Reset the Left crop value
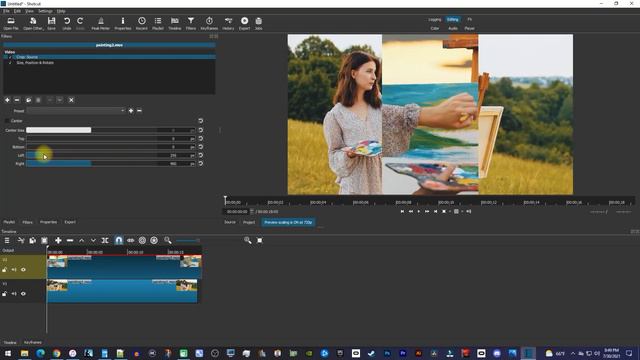This screenshot has width=640, height=360. (x=200, y=155)
